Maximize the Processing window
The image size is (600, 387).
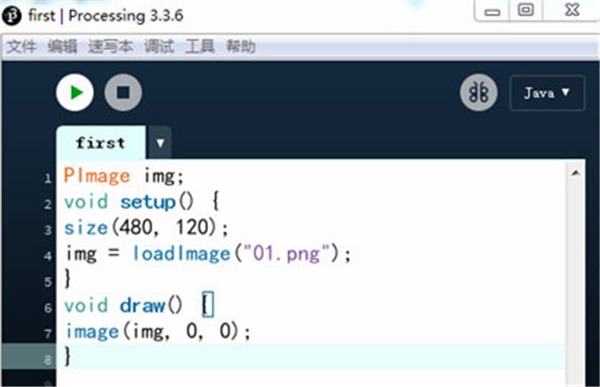pyautogui.click(x=526, y=10)
